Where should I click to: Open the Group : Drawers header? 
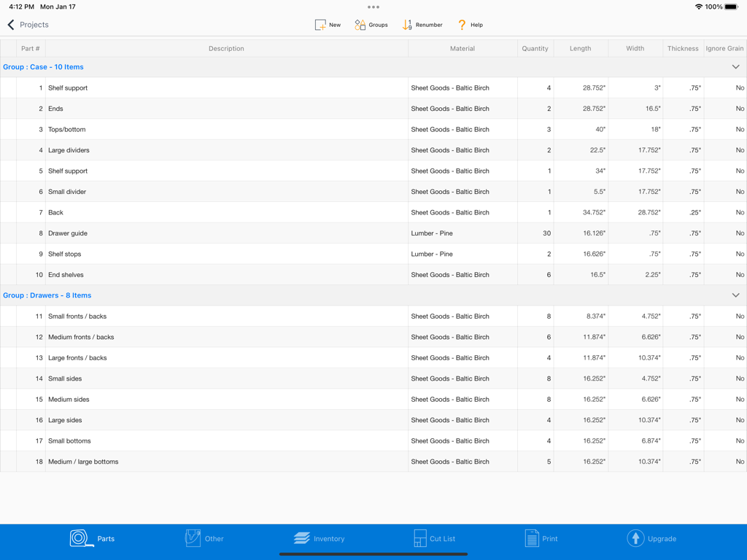click(47, 295)
